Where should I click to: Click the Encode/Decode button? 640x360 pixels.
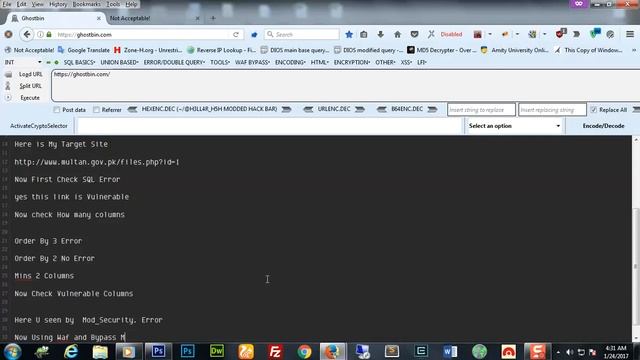tap(603, 126)
